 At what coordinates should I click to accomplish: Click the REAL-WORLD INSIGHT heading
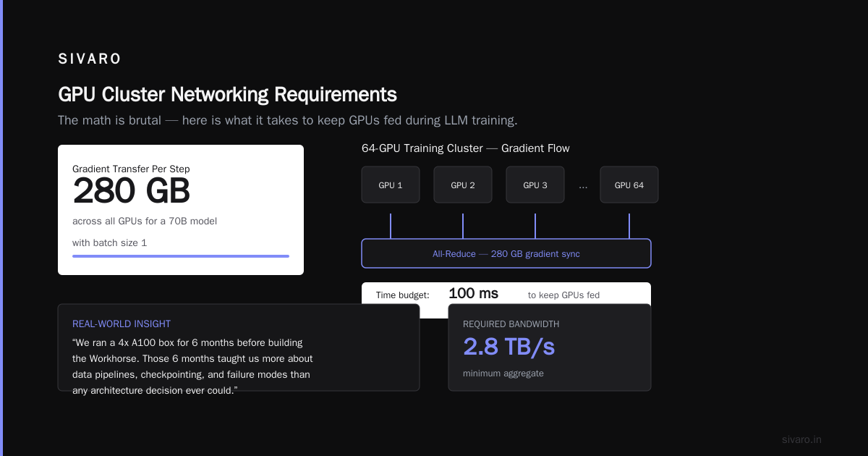122,324
